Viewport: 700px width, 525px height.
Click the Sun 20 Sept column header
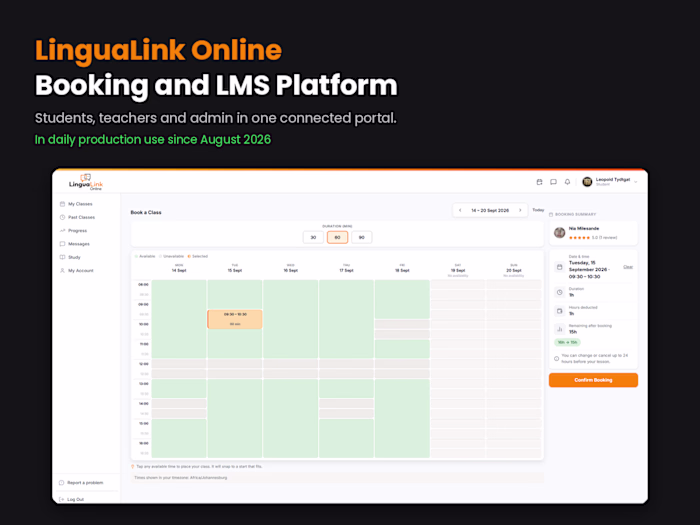(514, 270)
